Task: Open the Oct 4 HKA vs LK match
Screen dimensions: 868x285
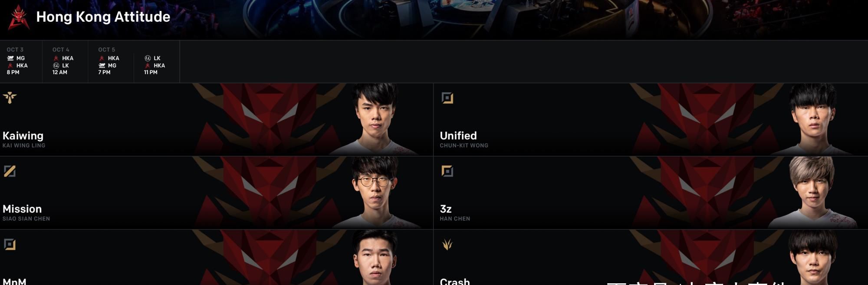Action: tap(65, 61)
